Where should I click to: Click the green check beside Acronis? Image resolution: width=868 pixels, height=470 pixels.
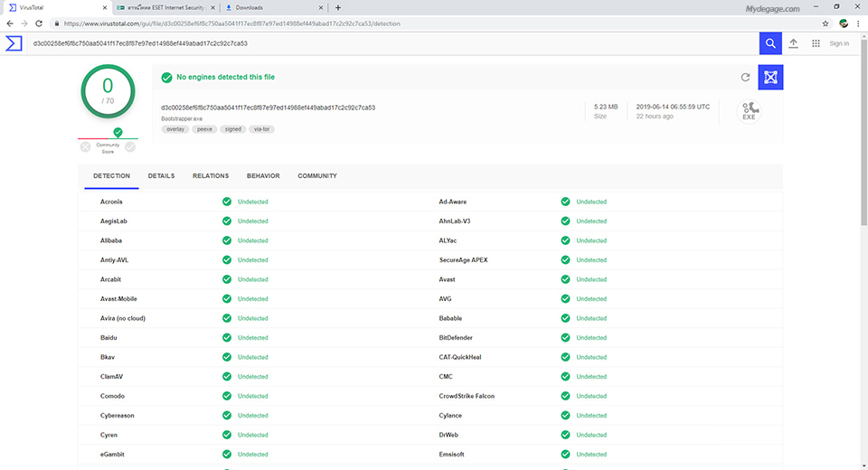227,202
